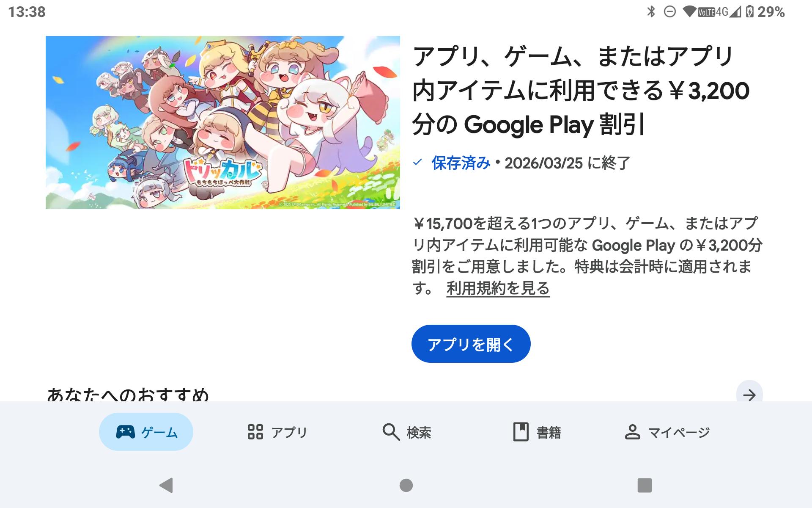Open the ゲーム tab controller icon

tap(125, 432)
